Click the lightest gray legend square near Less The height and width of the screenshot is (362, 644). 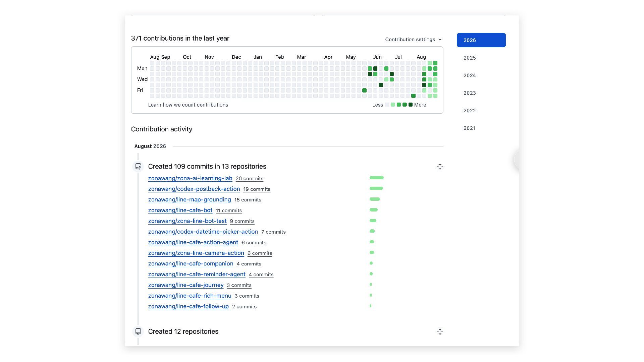(387, 105)
